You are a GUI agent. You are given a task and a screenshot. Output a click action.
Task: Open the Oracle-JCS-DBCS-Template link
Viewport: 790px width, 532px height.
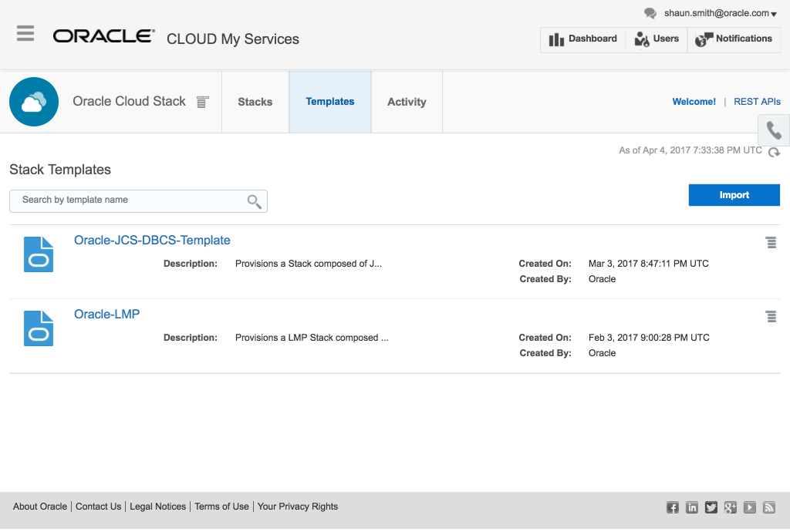[152, 240]
